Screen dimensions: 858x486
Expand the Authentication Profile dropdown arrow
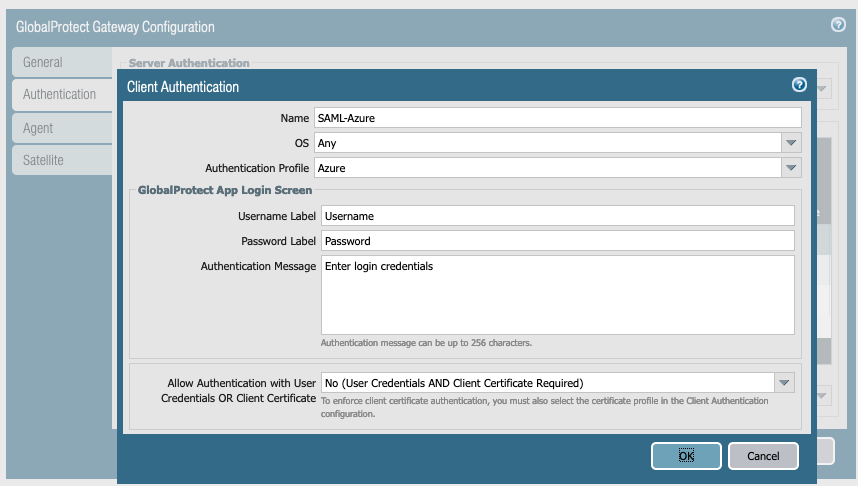point(791,168)
